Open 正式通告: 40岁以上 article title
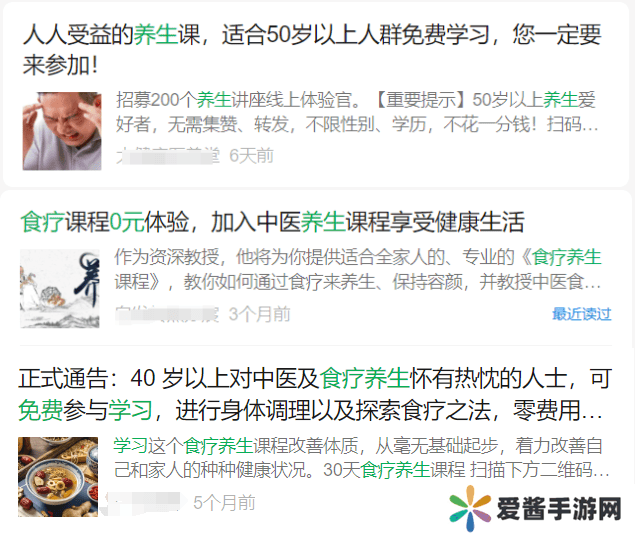 pos(315,394)
